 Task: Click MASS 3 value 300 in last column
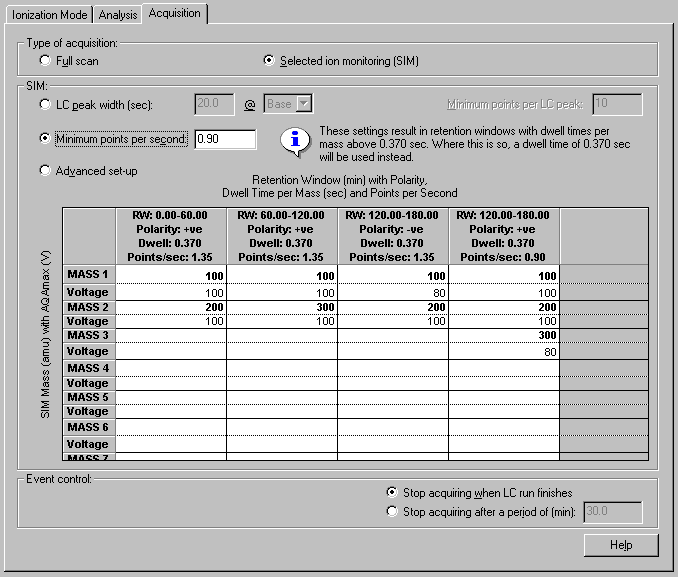pos(504,336)
